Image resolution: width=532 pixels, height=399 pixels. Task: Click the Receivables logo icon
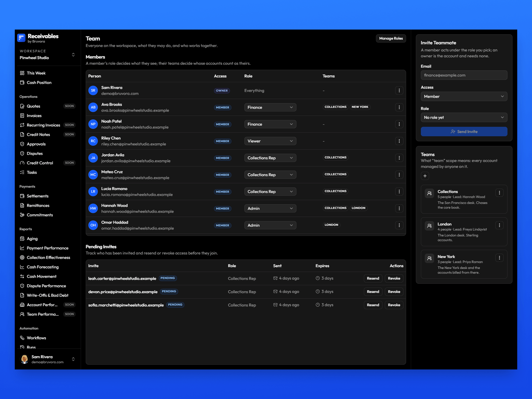[21, 38]
